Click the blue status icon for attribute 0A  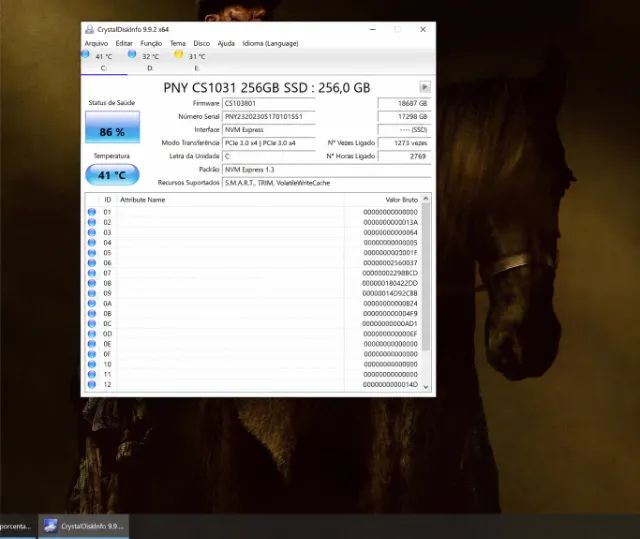(92, 303)
